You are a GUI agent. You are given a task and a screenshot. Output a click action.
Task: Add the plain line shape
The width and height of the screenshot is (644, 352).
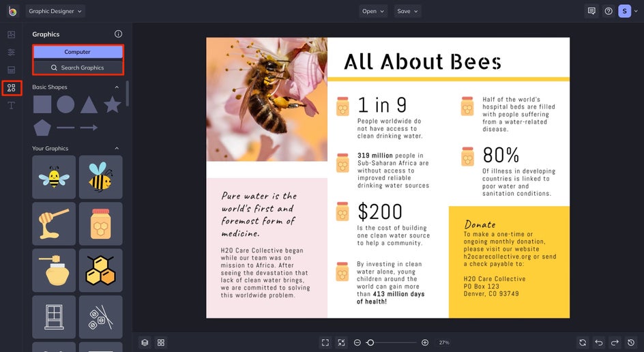tap(65, 128)
